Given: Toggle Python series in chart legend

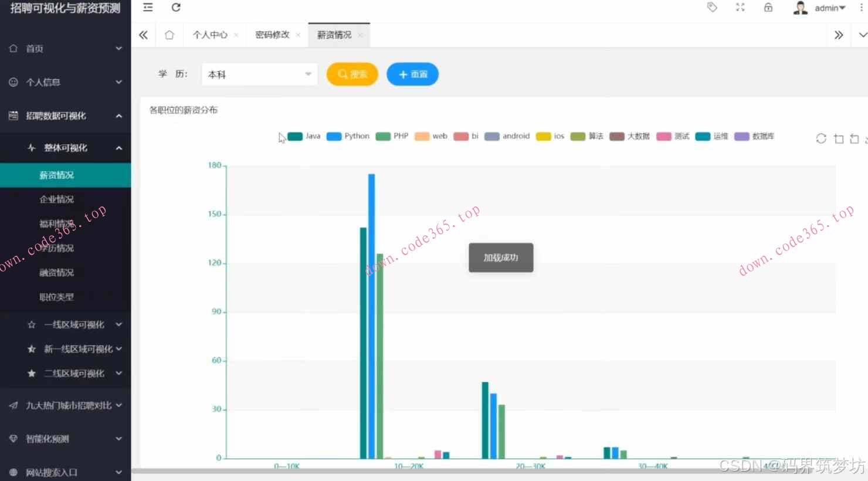Looking at the screenshot, I should (348, 136).
